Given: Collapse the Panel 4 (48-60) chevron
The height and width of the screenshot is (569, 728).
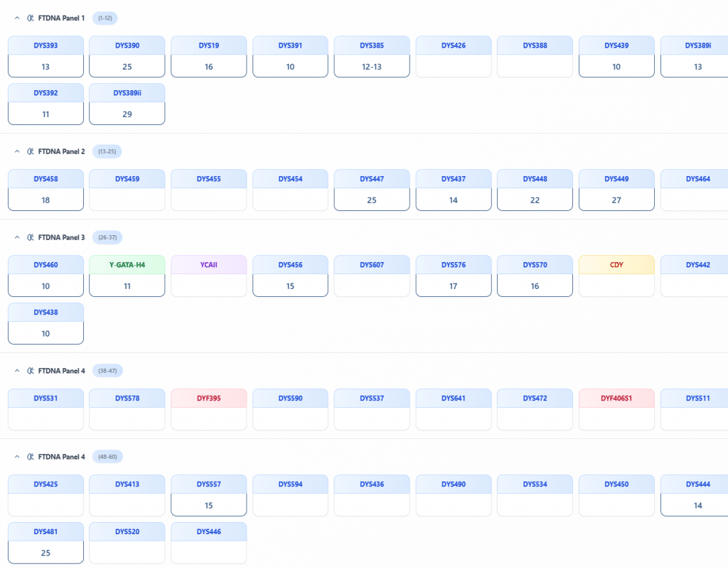Looking at the screenshot, I should click(17, 457).
